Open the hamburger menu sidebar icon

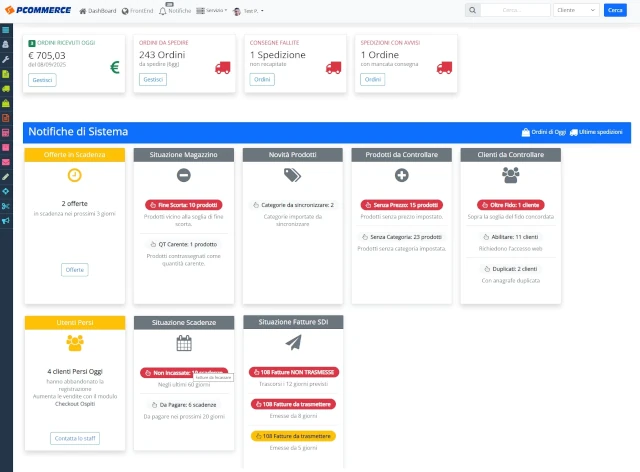pos(6,30)
